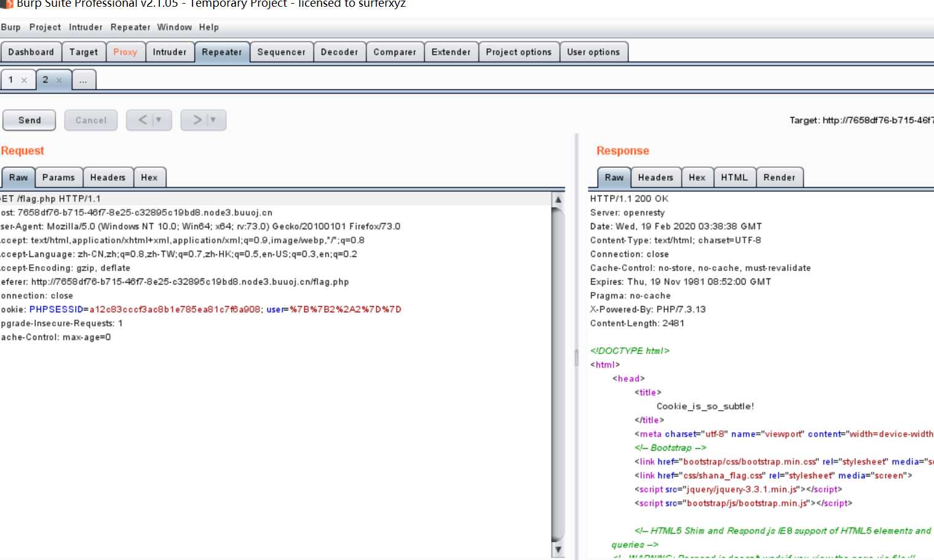Click the jquery-3.3.1.min.js script line
This screenshot has height=560, width=934.
pyautogui.click(x=738, y=489)
